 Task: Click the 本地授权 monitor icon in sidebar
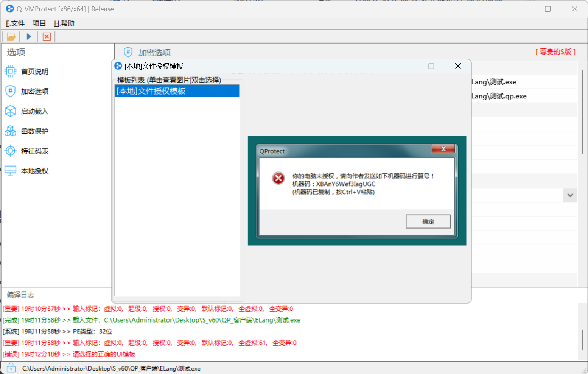point(10,170)
